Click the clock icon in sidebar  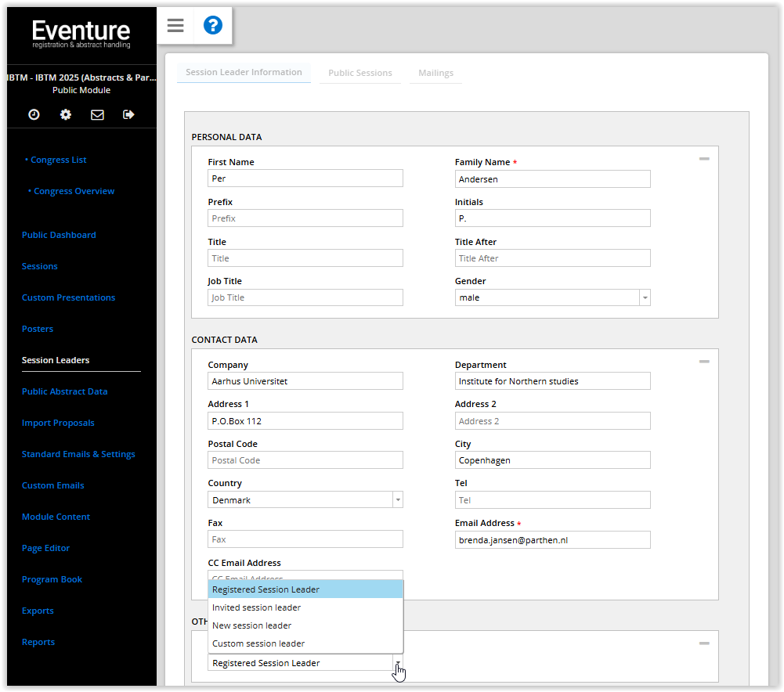[x=34, y=114]
